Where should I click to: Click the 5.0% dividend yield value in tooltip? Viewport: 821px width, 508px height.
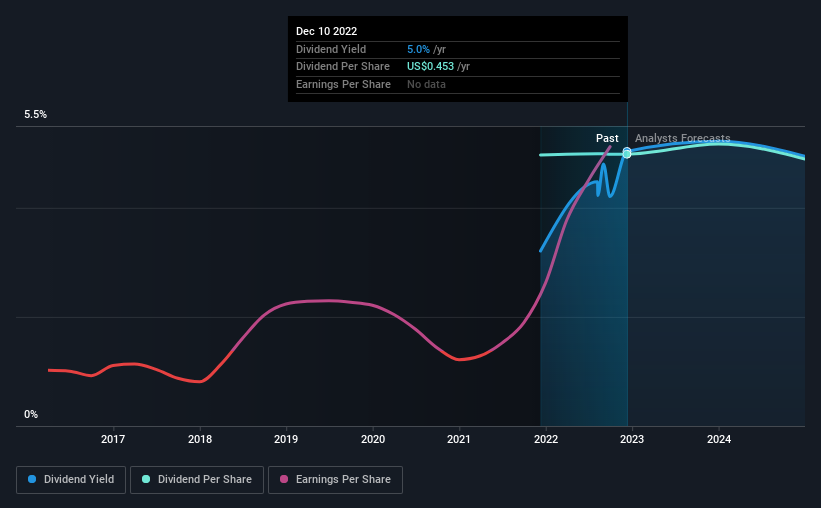418,49
